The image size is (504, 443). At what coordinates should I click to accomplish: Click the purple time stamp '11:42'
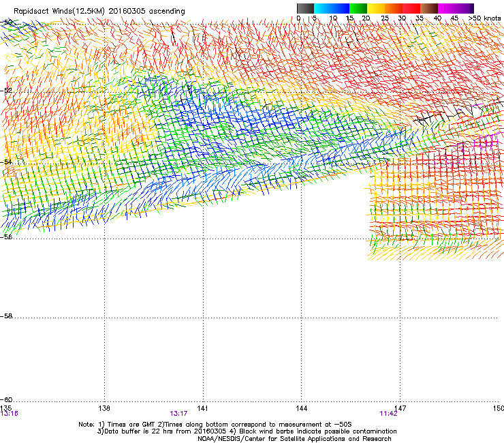[389, 414]
